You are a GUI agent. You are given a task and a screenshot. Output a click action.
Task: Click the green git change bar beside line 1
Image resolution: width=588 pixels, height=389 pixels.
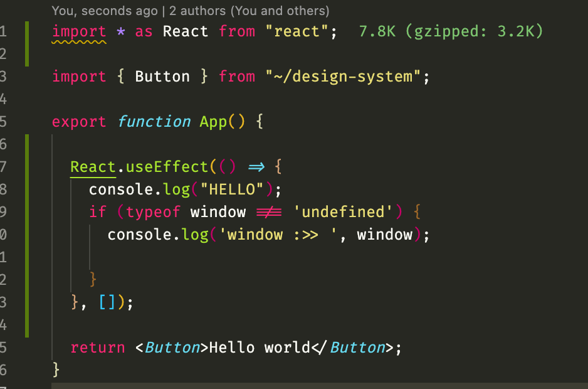point(27,43)
